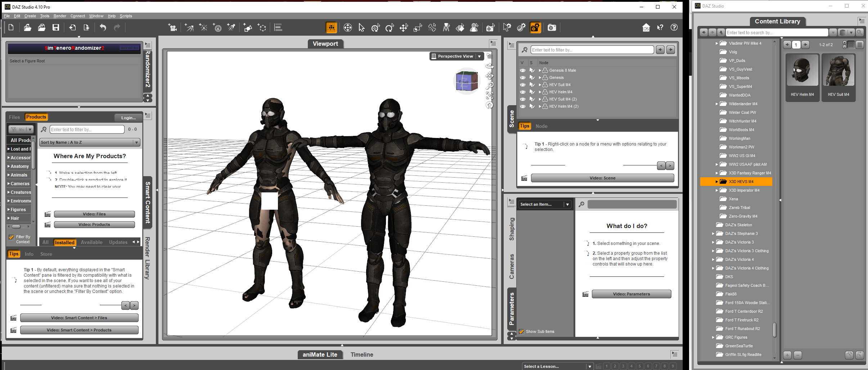Viewport: 868px width, 370px height.
Task: Toggle visibility eye for Genesis 8 Male
Action: pos(523,71)
